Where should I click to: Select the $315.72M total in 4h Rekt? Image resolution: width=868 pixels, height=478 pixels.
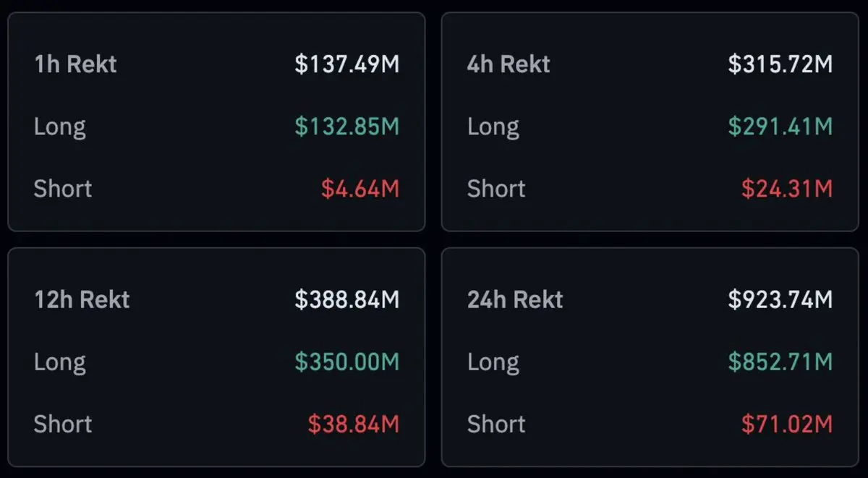pyautogui.click(x=780, y=64)
